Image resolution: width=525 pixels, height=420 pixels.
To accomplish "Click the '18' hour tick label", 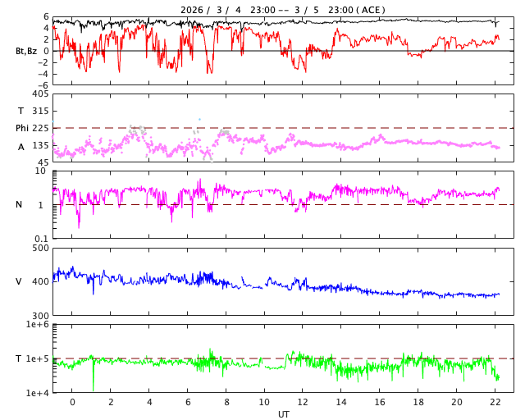I will point(418,402).
